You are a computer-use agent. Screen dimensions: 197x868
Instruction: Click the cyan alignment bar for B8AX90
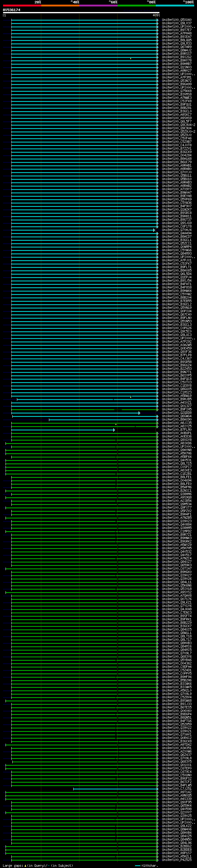point(103,420)
